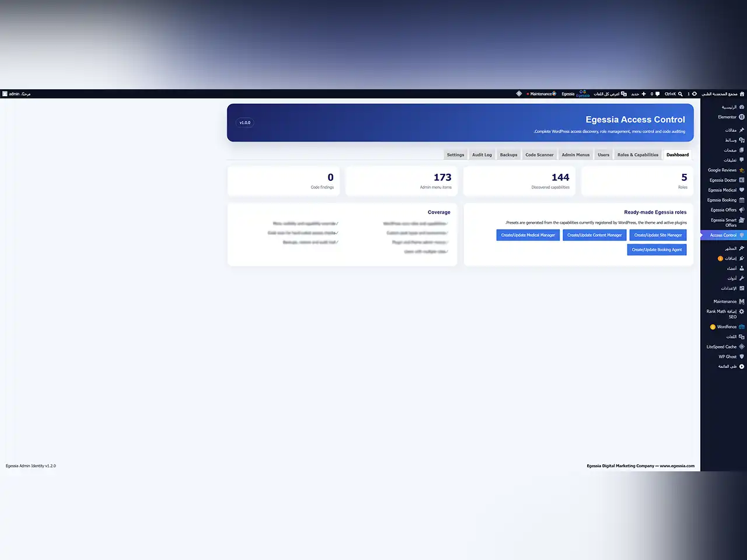Click the updates circle icon in admin bar
The width and height of the screenshot is (747, 560).
point(694,94)
